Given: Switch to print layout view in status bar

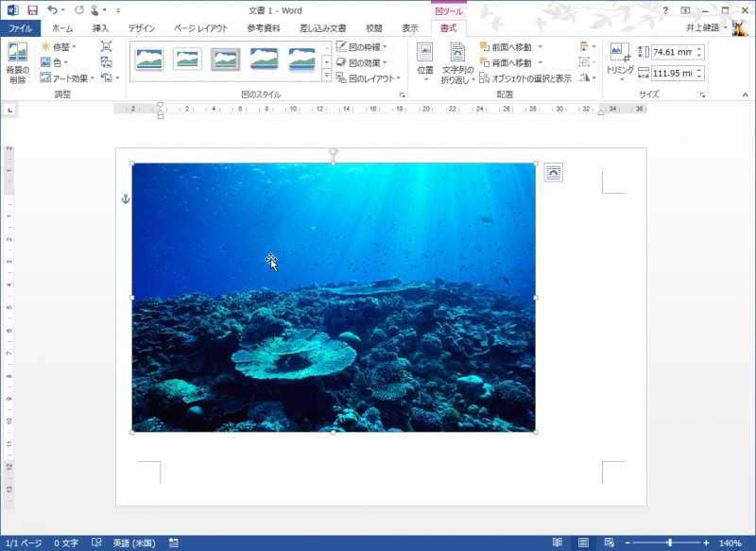Looking at the screenshot, I should (583, 543).
